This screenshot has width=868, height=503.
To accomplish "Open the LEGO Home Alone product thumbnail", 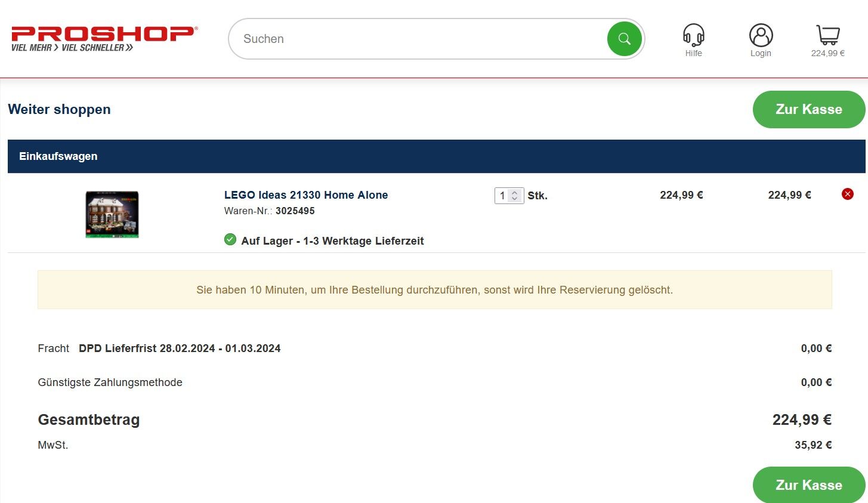I will click(x=112, y=214).
